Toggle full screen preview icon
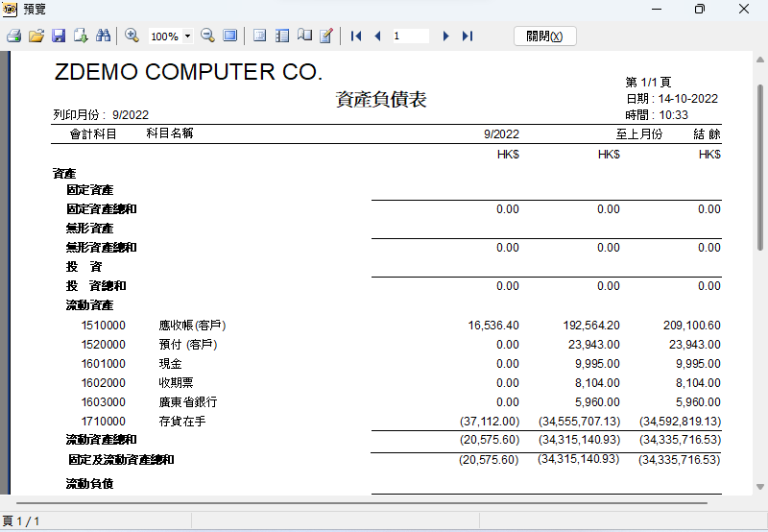 coord(229,36)
